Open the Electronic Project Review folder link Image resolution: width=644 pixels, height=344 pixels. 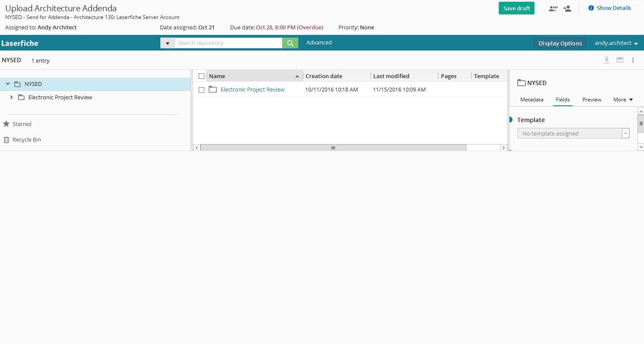coord(252,90)
